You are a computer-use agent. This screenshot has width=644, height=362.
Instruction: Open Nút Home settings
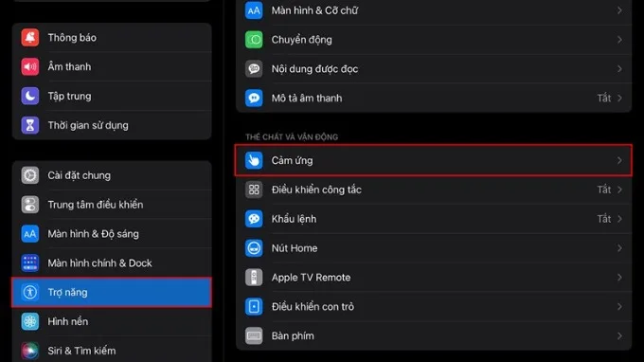pyautogui.click(x=434, y=247)
